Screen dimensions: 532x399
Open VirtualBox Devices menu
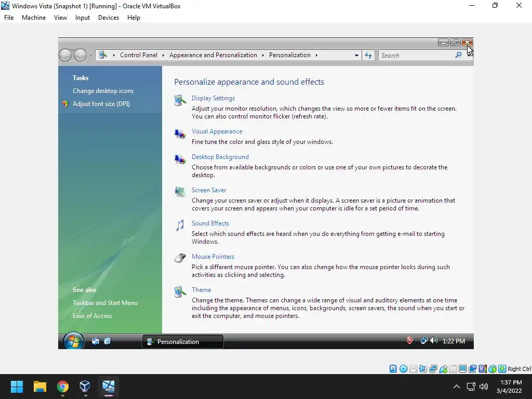pyautogui.click(x=109, y=18)
